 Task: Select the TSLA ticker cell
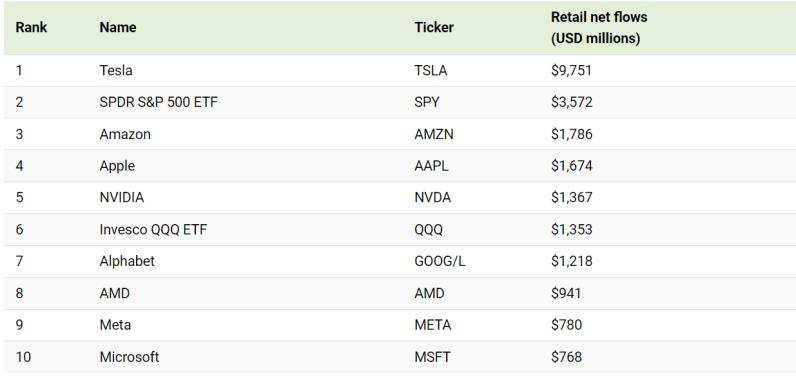(431, 70)
